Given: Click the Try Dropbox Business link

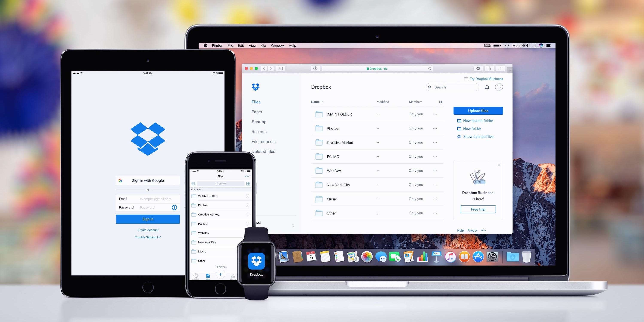Looking at the screenshot, I should [x=485, y=78].
